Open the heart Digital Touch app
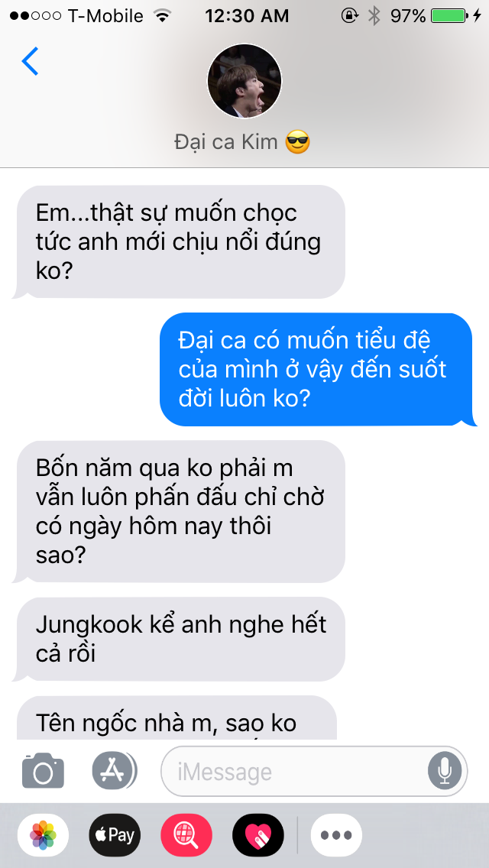The image size is (489, 868). point(258,835)
